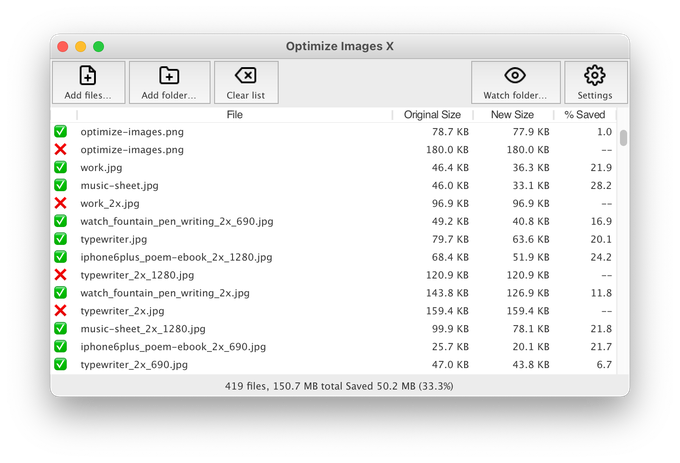
Task: Click green checkmark beside work.jpg
Action: (x=61, y=168)
